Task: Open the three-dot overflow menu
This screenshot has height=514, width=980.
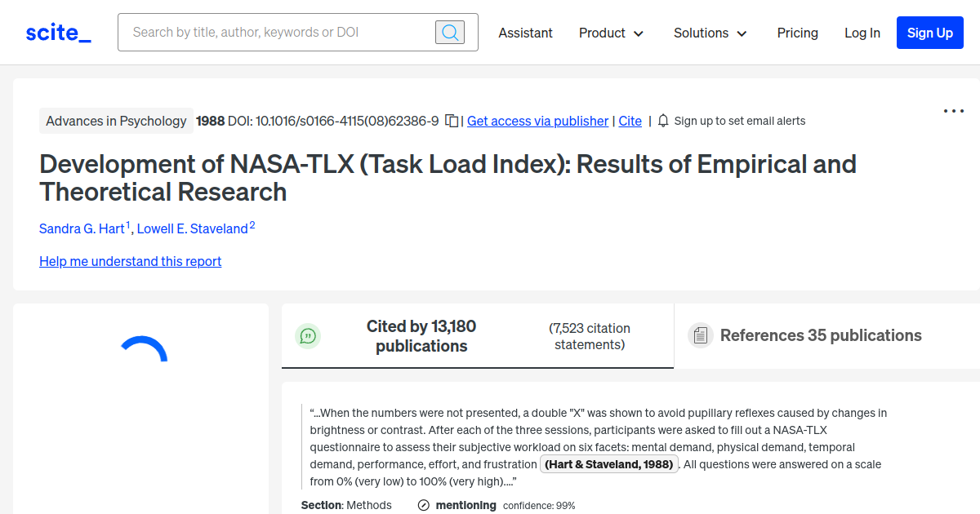Action: [953, 111]
